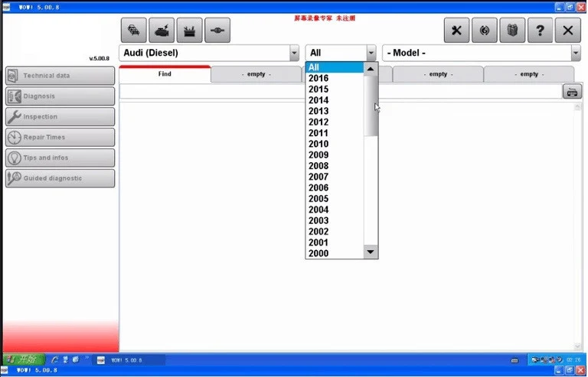Click the Find search input field

(x=341, y=92)
